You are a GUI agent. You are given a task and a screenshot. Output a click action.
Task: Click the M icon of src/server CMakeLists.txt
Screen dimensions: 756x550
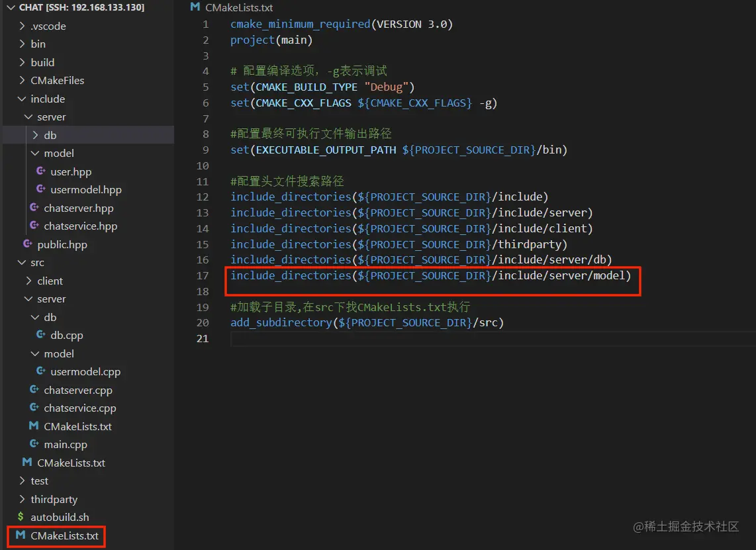tap(34, 426)
